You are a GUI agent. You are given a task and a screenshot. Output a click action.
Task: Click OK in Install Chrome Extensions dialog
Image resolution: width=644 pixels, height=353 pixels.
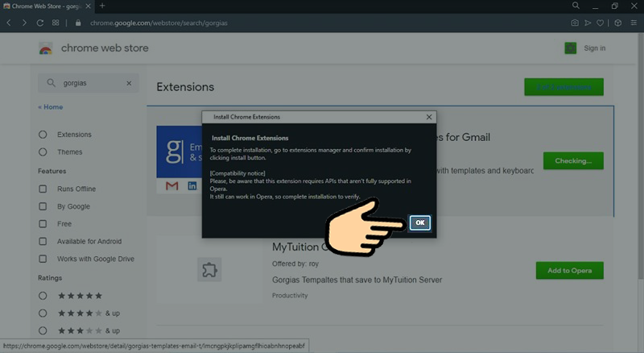(x=419, y=222)
